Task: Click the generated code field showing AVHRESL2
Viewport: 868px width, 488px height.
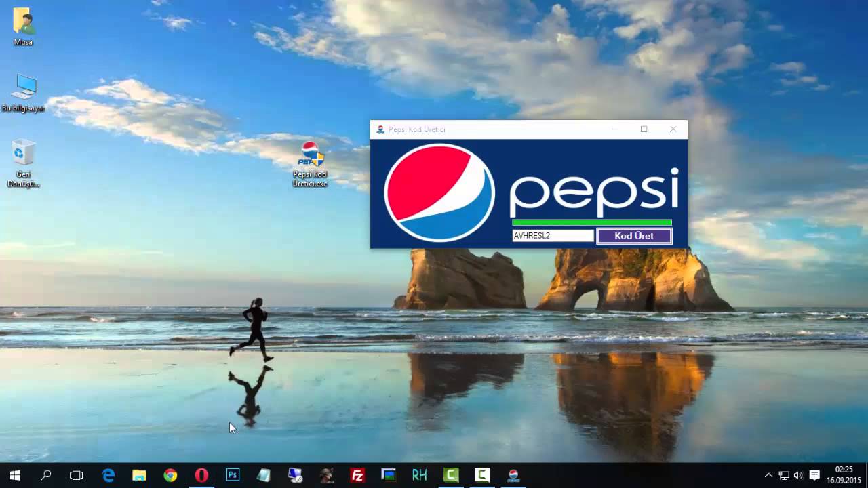Action: tap(553, 236)
